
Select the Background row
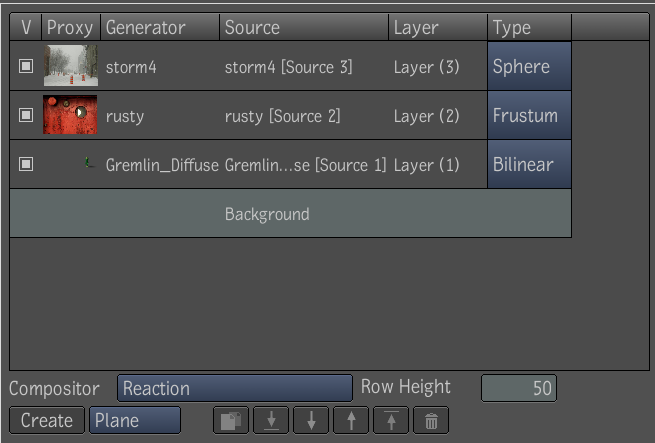pyautogui.click(x=290, y=214)
